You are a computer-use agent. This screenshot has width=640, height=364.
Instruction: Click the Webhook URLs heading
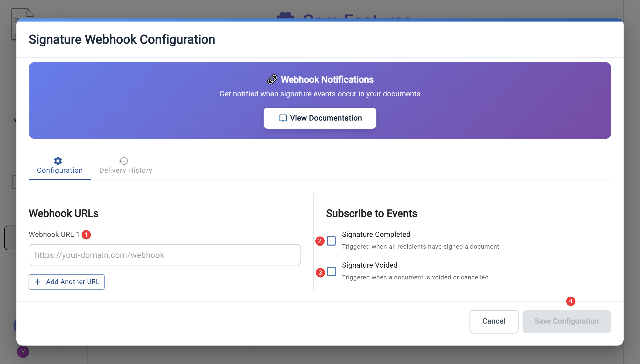tap(63, 213)
